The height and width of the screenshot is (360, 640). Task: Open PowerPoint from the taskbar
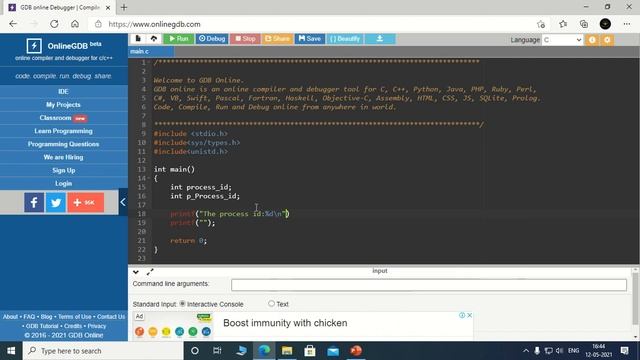[x=356, y=351]
